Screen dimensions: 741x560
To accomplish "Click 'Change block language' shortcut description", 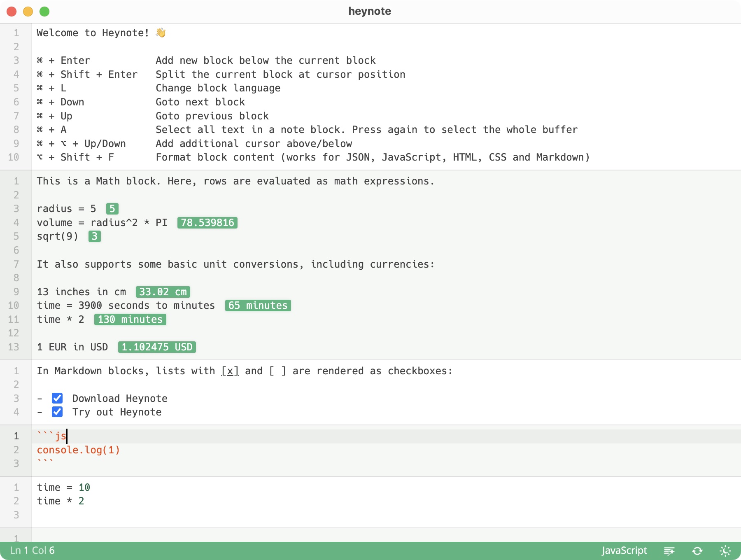I will (218, 88).
